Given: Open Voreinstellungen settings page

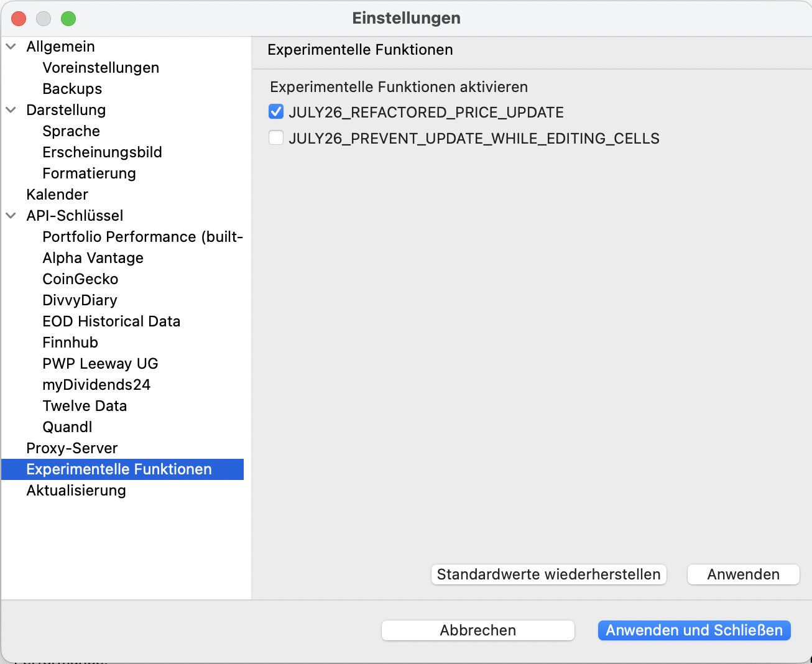Looking at the screenshot, I should tap(101, 68).
